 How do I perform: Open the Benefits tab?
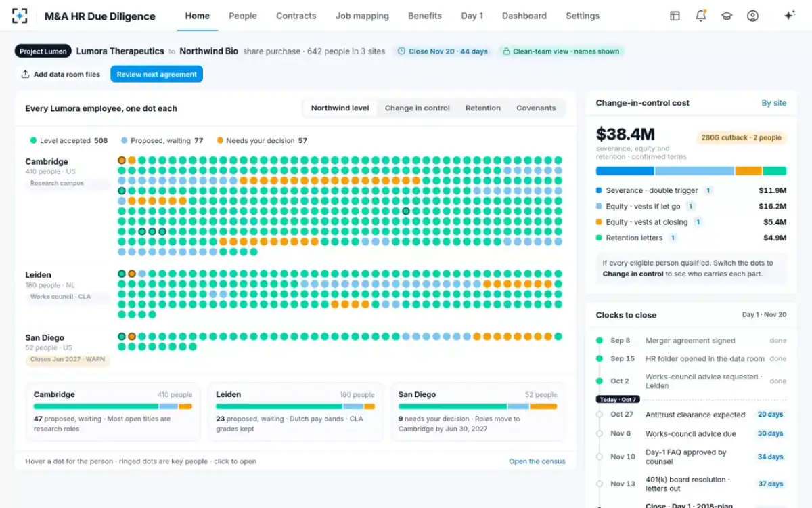point(425,16)
